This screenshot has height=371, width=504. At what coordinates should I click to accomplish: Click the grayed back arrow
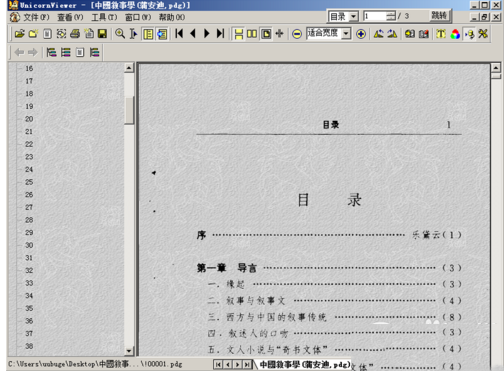point(19,52)
